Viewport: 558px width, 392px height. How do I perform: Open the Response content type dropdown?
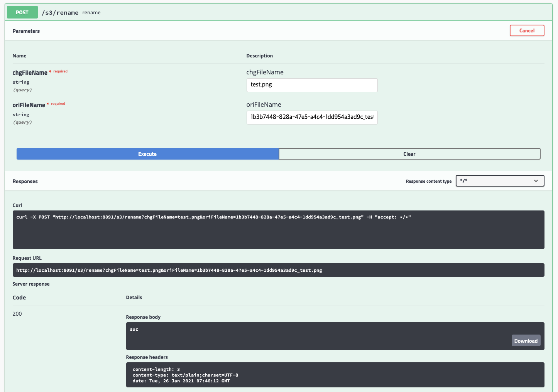500,181
